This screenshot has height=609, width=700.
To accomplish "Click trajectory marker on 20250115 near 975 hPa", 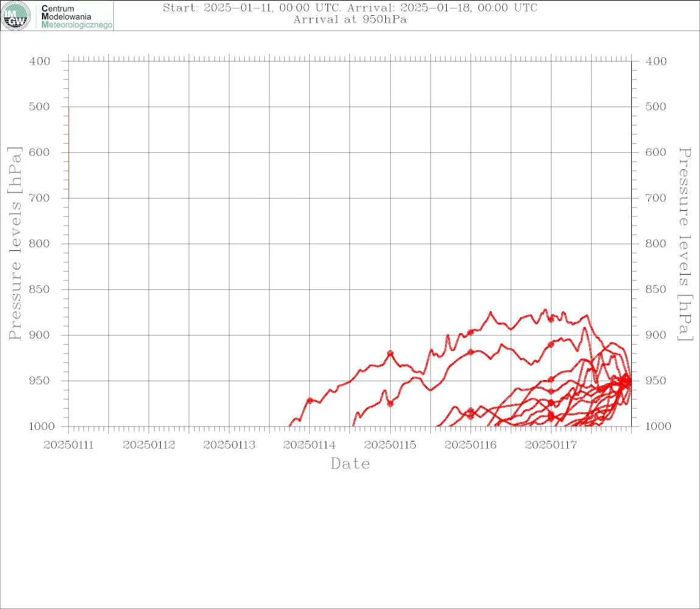I will click(390, 404).
